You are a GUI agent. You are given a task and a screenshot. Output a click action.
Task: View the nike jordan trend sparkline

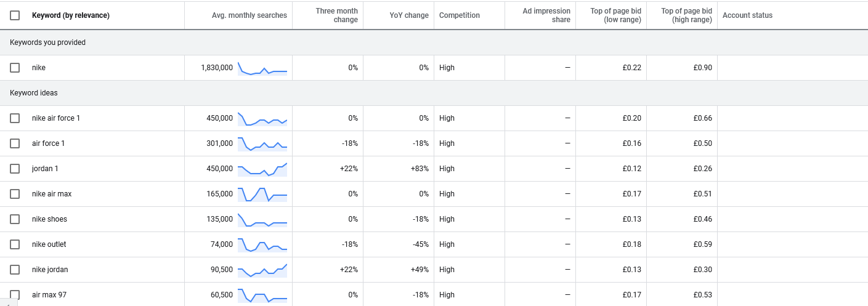(x=262, y=270)
